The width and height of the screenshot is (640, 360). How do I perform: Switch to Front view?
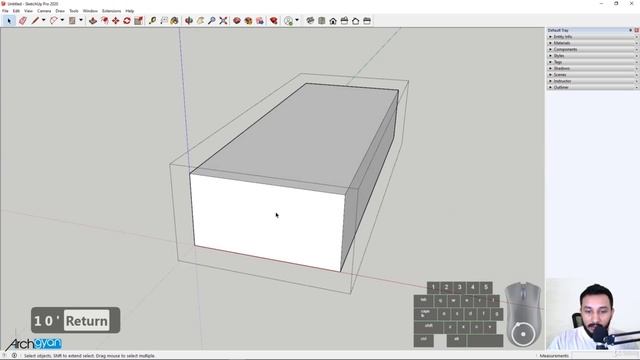click(x=333, y=20)
